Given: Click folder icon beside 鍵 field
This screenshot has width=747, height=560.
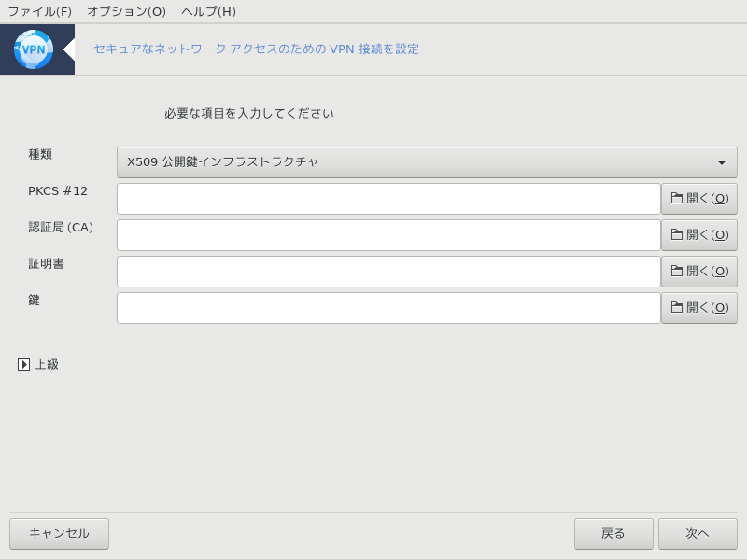Looking at the screenshot, I should (676, 307).
